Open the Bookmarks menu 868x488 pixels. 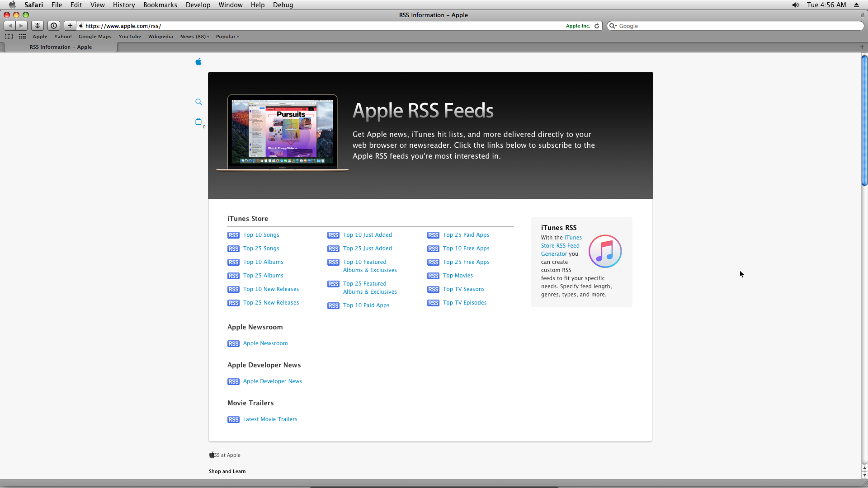coord(160,5)
